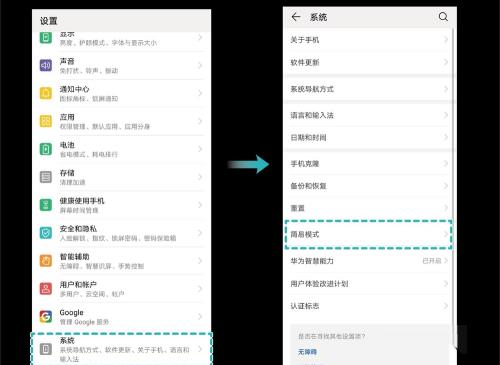Tap the yellow Notification Center (通知中心) icon

pos(46,93)
